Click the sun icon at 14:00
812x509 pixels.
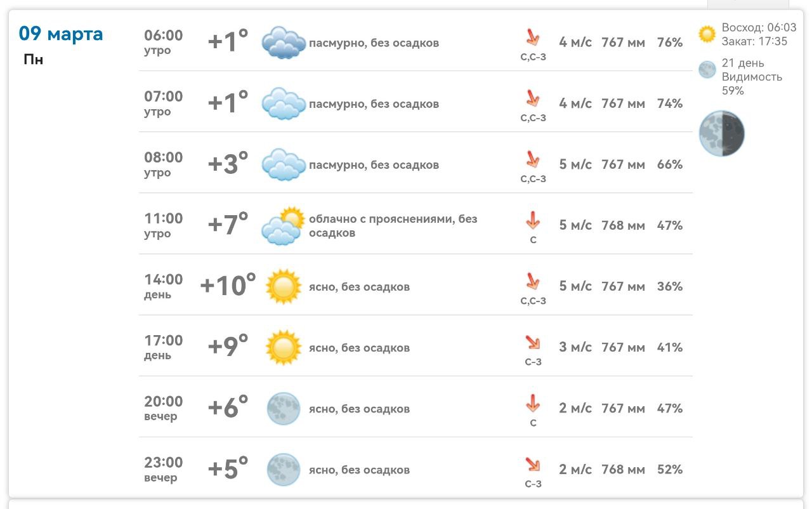(283, 286)
